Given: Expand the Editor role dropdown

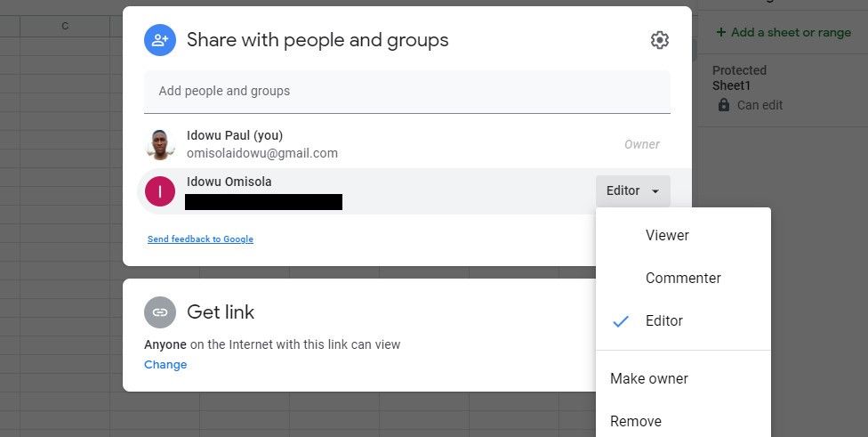Looking at the screenshot, I should click(632, 190).
